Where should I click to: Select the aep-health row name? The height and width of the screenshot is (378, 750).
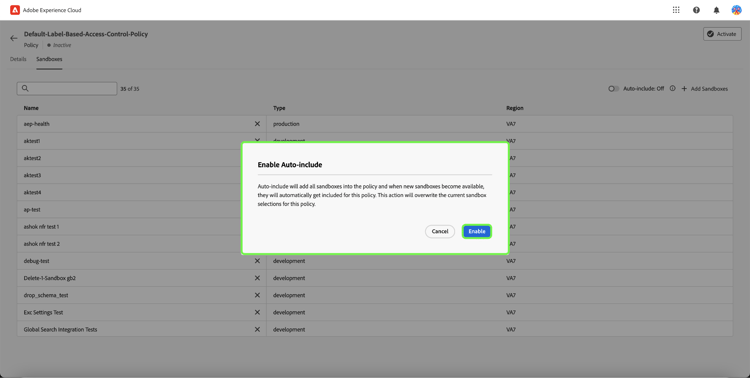click(37, 124)
